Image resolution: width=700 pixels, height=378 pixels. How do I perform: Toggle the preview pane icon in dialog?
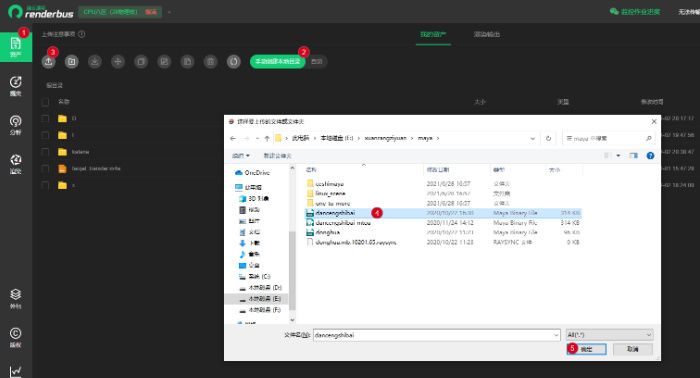[633, 155]
